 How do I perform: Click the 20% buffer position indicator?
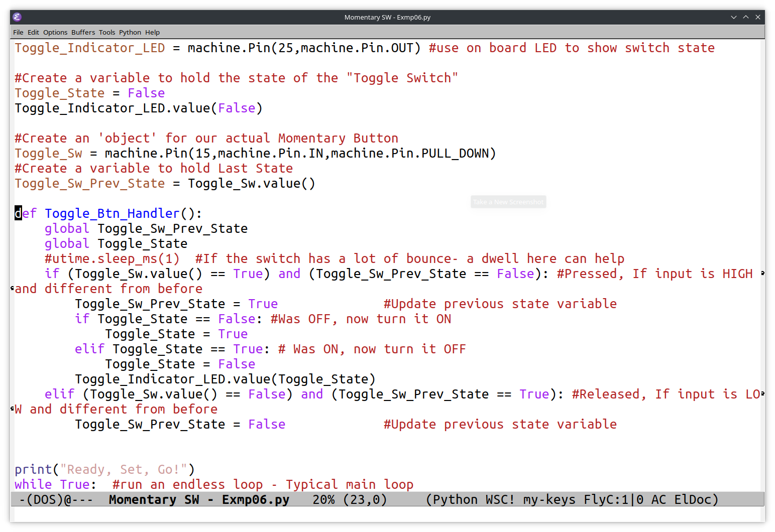pyautogui.click(x=323, y=500)
